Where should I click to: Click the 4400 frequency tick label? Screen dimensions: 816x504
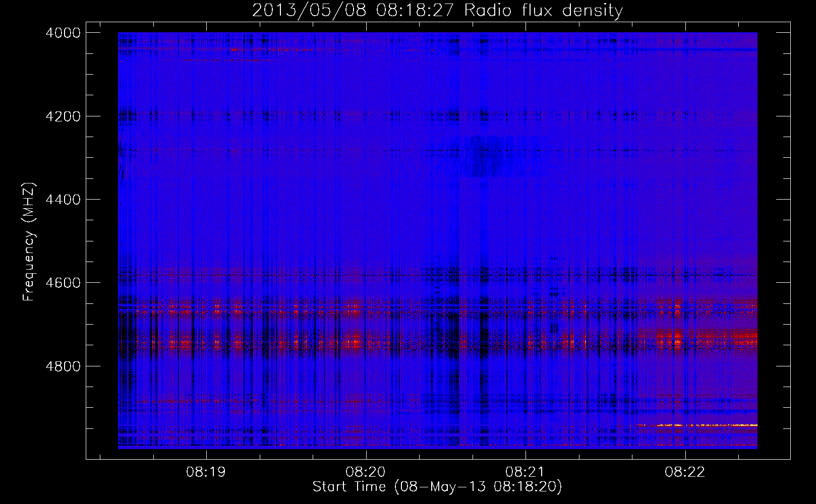(63, 200)
